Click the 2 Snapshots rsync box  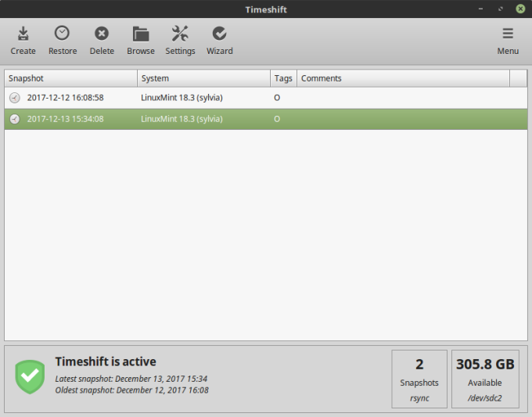click(x=419, y=379)
